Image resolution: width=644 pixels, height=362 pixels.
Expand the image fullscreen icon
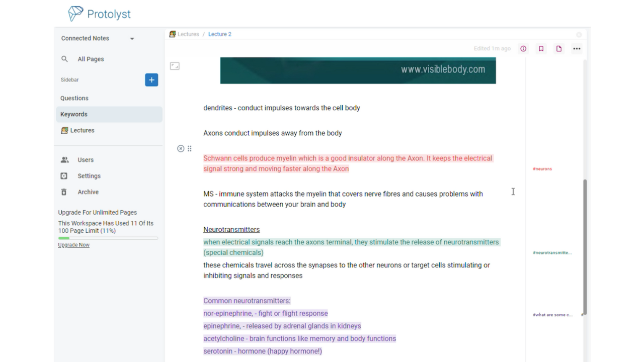coord(175,65)
